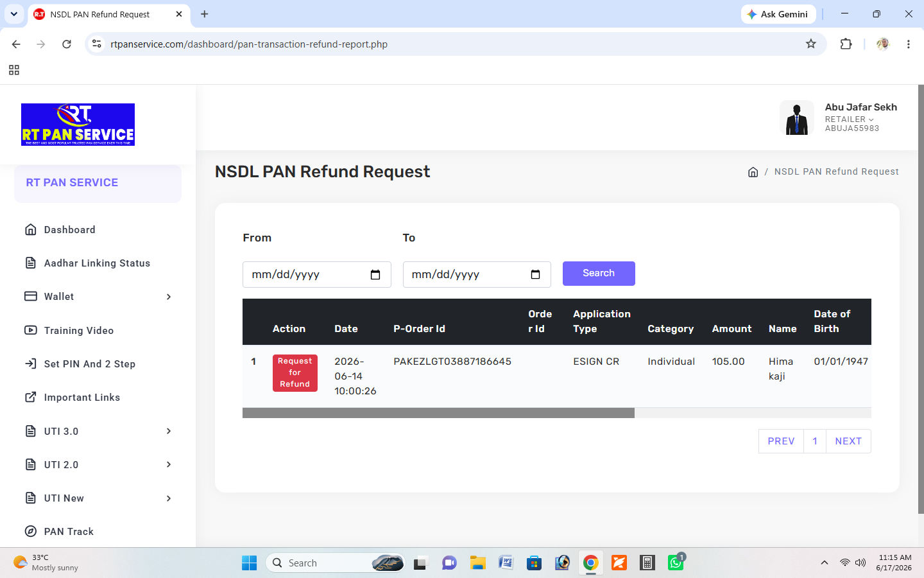Click table horizontal scrollbar thumb

coord(438,413)
